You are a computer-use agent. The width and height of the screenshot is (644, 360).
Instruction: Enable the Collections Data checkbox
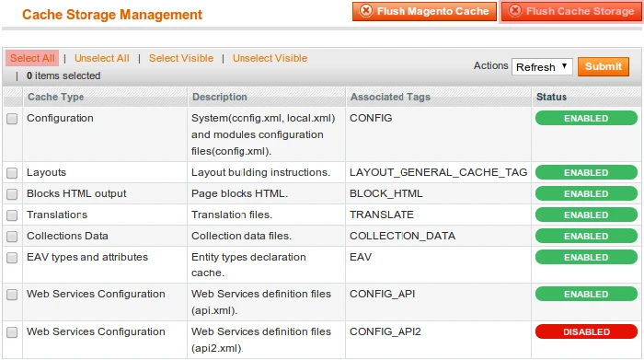point(12,237)
